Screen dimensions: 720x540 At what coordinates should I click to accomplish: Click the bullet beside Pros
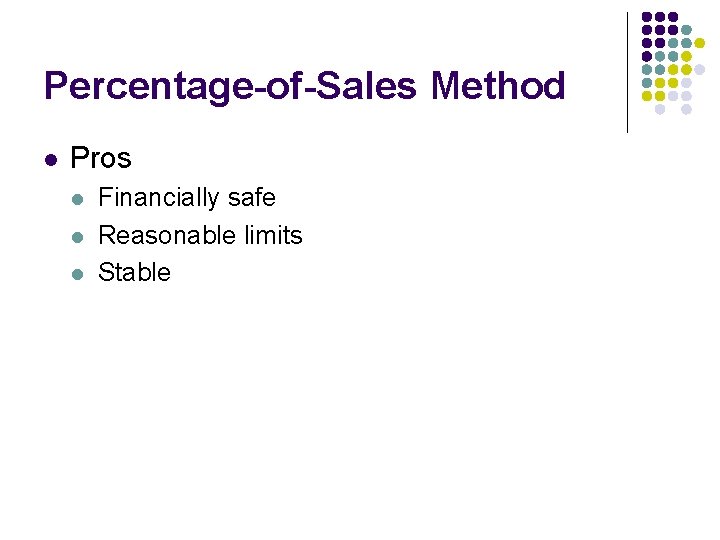(51, 159)
